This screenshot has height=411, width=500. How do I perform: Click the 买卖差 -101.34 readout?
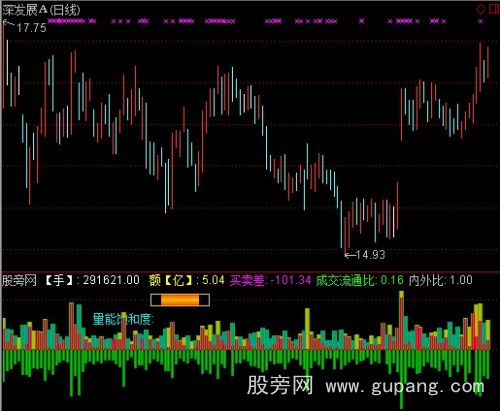[270, 280]
